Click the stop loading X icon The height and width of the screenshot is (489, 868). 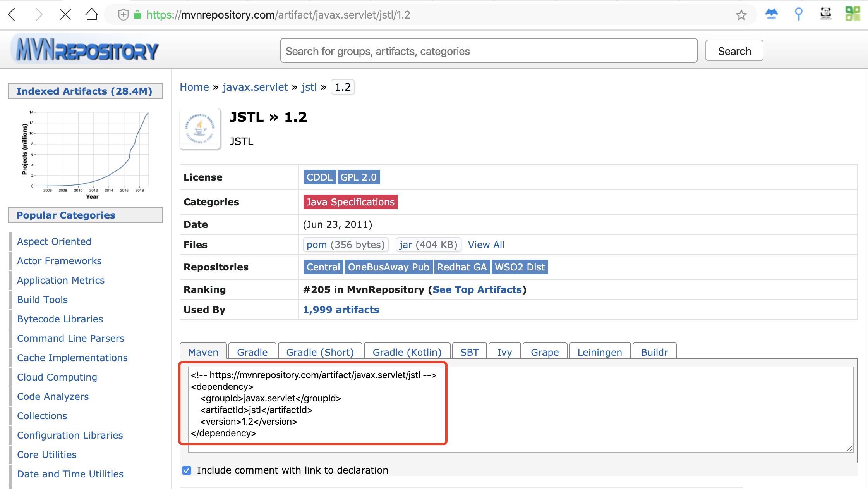(x=65, y=15)
